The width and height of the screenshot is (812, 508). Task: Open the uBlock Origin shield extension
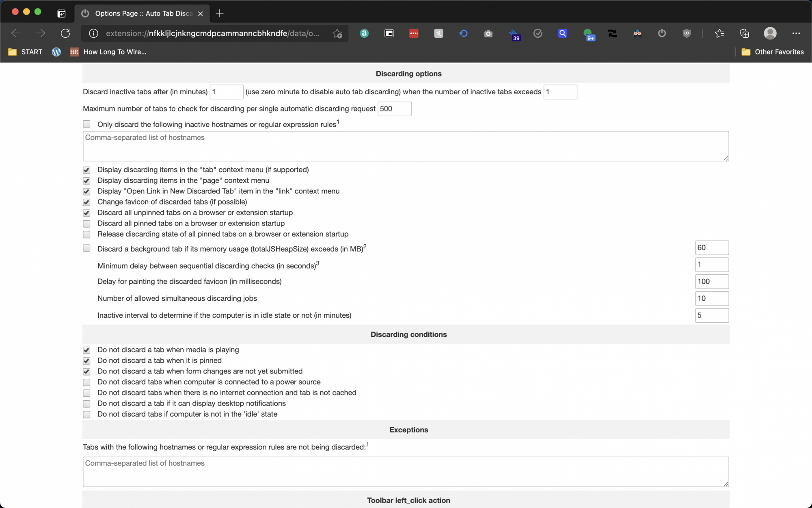tap(687, 33)
